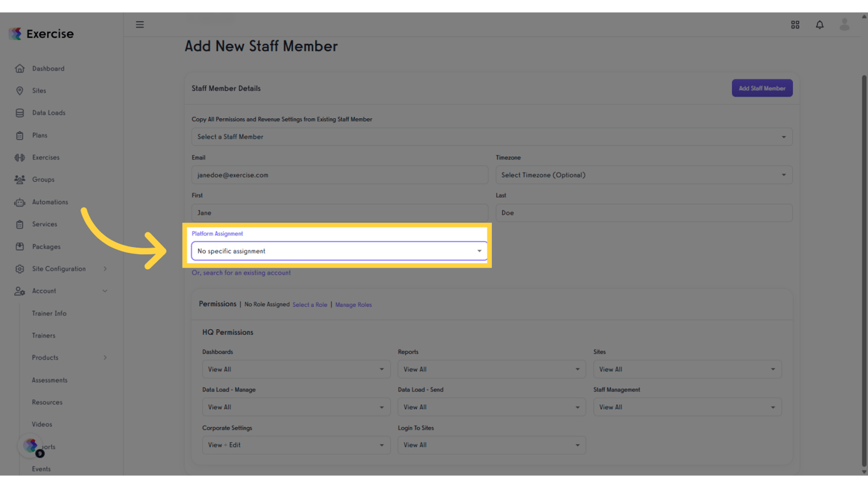Click the Add Staff Member button
Screen dimensions: 868x488
click(x=762, y=88)
